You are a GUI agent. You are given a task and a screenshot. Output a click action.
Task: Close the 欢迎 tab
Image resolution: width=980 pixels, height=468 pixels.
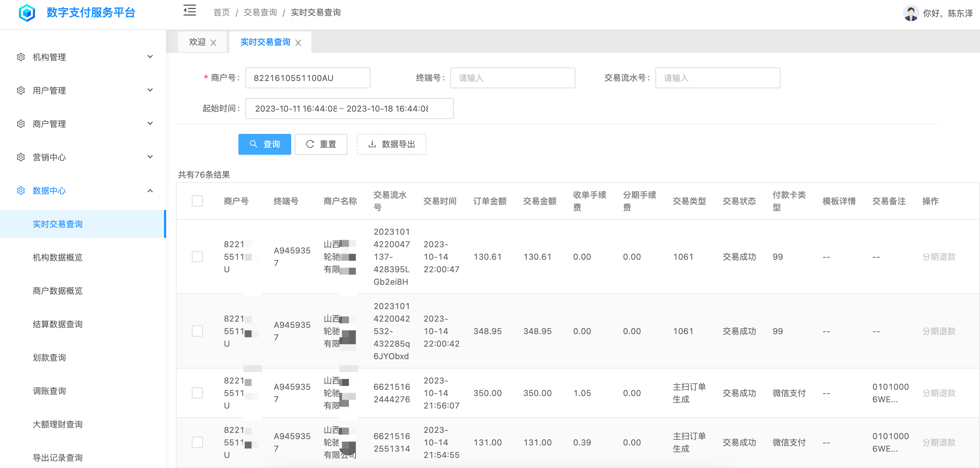coord(213,43)
